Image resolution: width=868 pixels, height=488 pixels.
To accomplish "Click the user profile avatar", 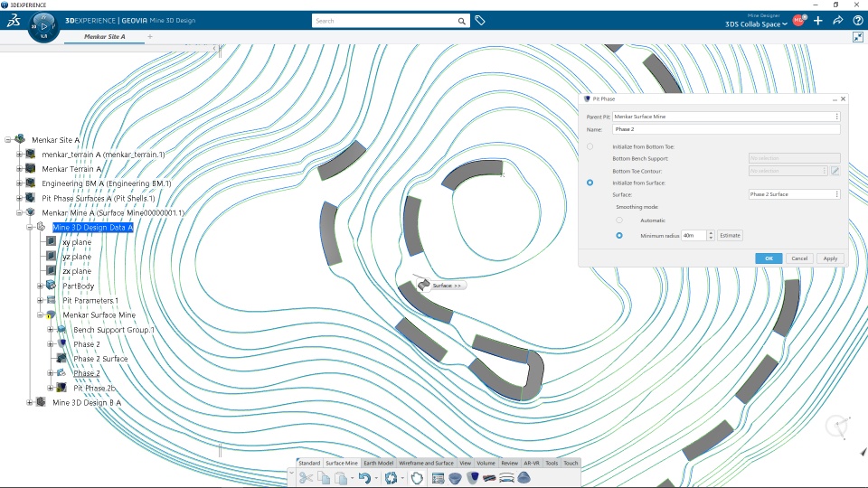I will coord(798,21).
